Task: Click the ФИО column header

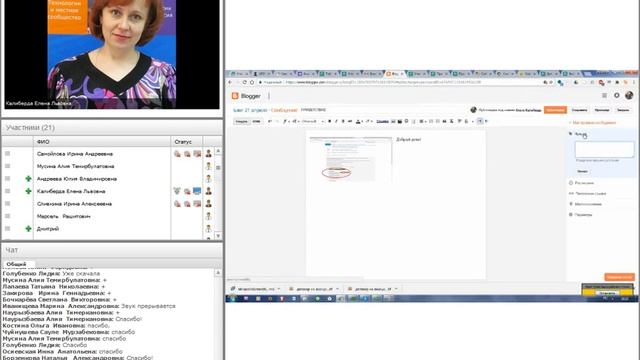Action: tap(102, 142)
